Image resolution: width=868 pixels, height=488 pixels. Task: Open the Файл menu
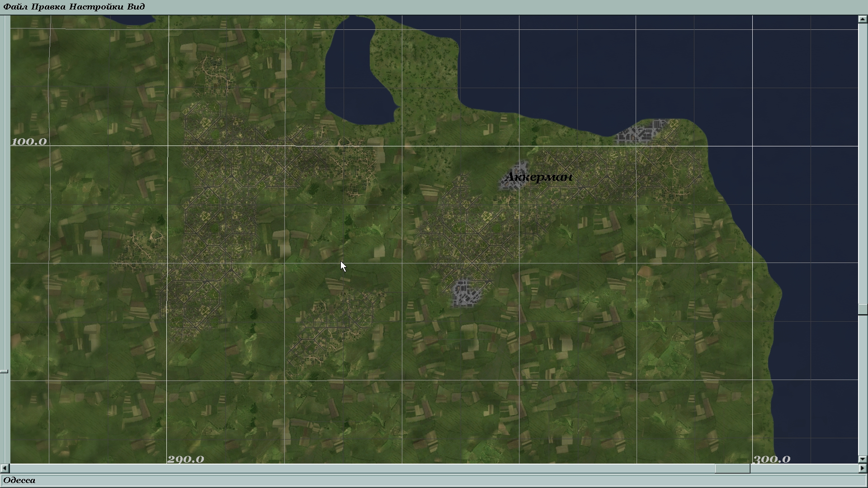click(15, 7)
